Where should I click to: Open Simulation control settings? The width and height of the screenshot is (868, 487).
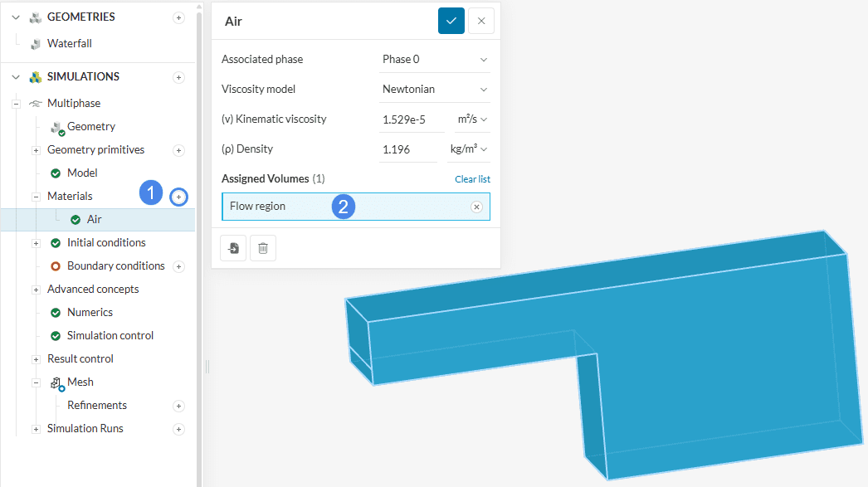coord(110,336)
